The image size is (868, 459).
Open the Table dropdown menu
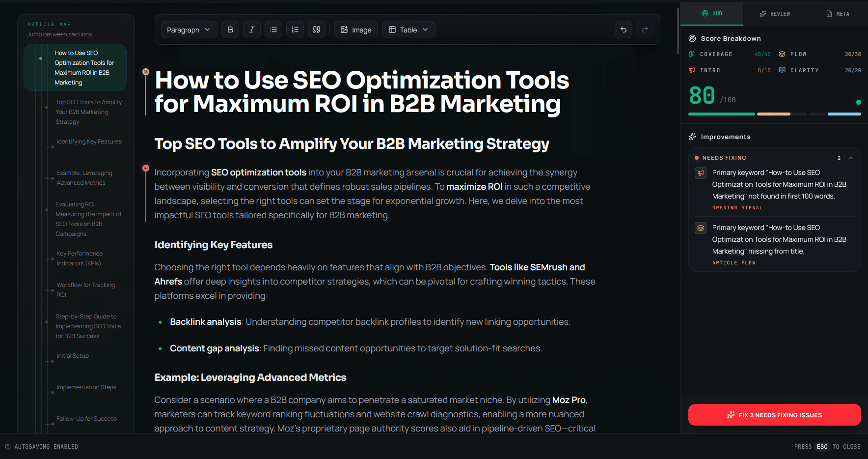click(408, 29)
